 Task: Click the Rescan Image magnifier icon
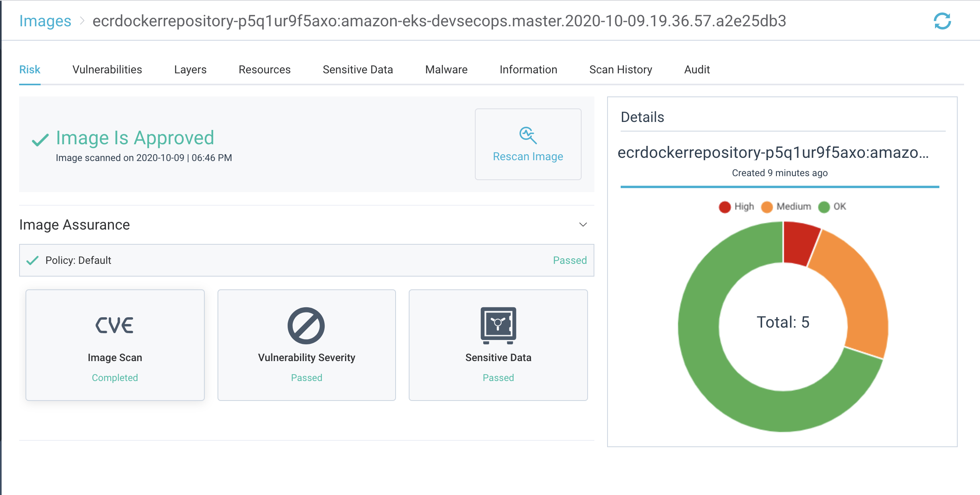coord(528,135)
